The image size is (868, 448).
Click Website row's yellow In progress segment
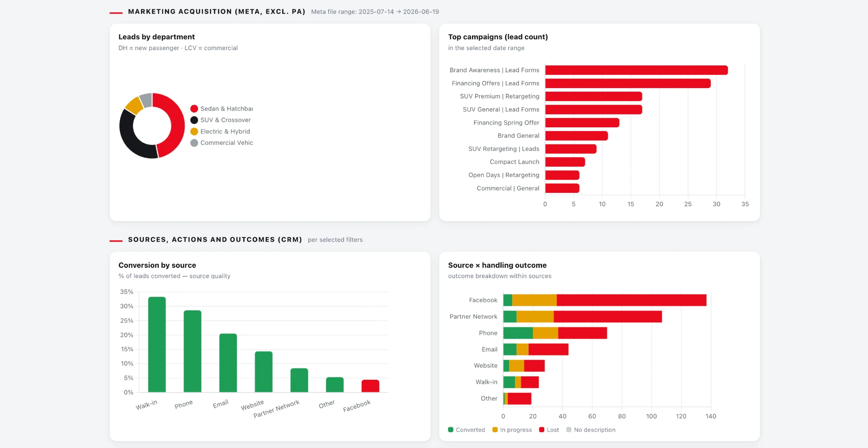click(x=517, y=366)
